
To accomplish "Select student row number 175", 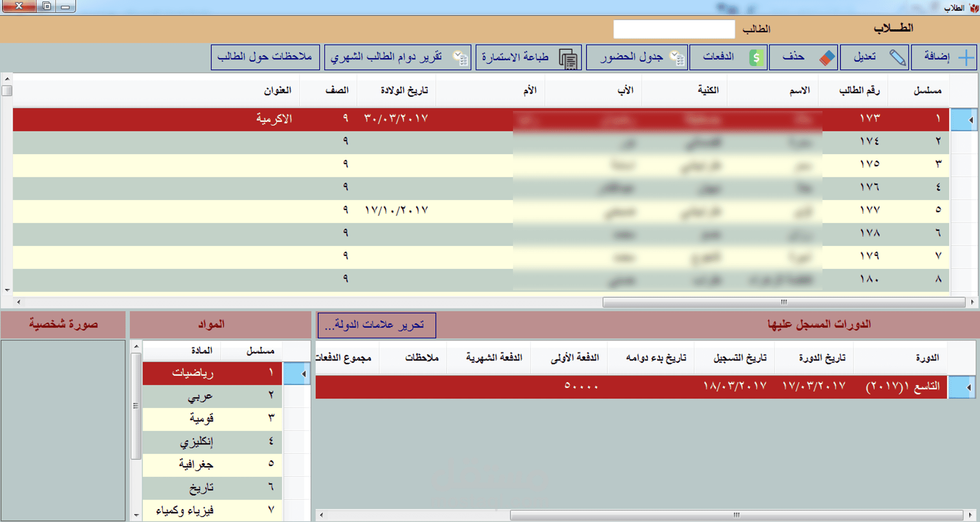I will pos(869,164).
